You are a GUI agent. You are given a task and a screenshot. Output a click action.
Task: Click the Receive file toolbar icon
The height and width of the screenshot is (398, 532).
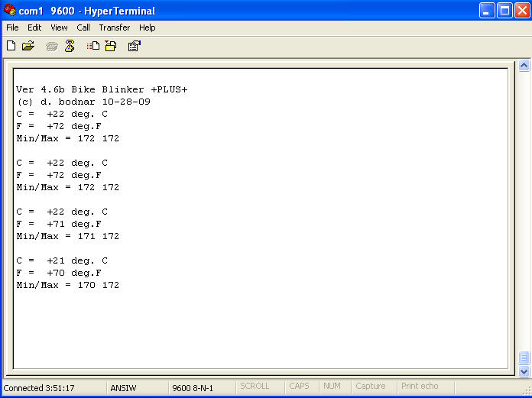110,46
